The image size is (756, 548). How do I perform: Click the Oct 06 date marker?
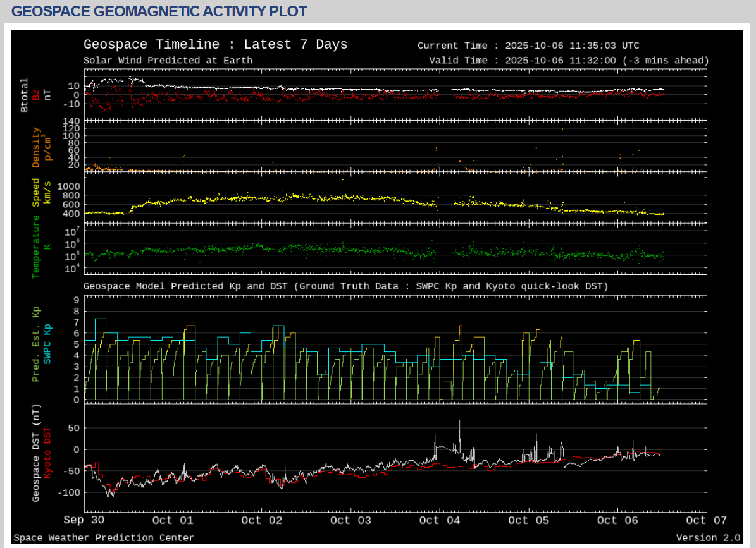click(x=617, y=520)
